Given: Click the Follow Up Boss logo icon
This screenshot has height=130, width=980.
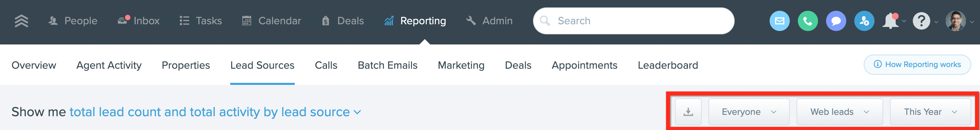Looking at the screenshot, I should [x=21, y=21].
